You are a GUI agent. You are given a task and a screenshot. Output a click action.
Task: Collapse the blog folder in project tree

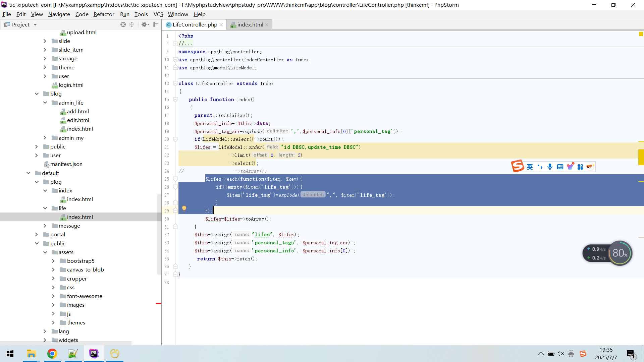[x=37, y=94]
